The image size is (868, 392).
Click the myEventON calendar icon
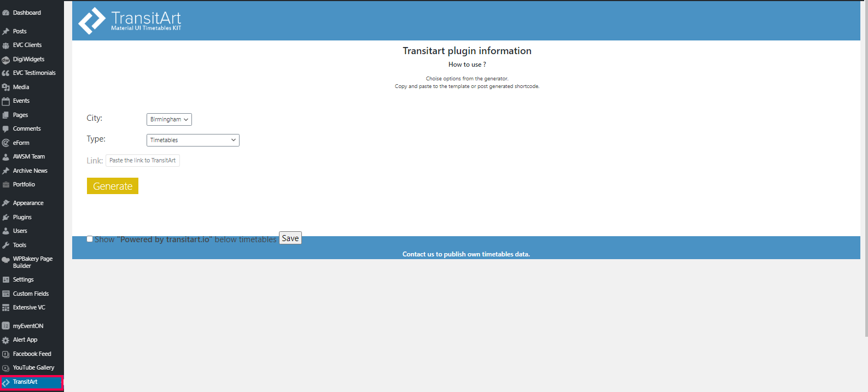pyautogui.click(x=6, y=326)
